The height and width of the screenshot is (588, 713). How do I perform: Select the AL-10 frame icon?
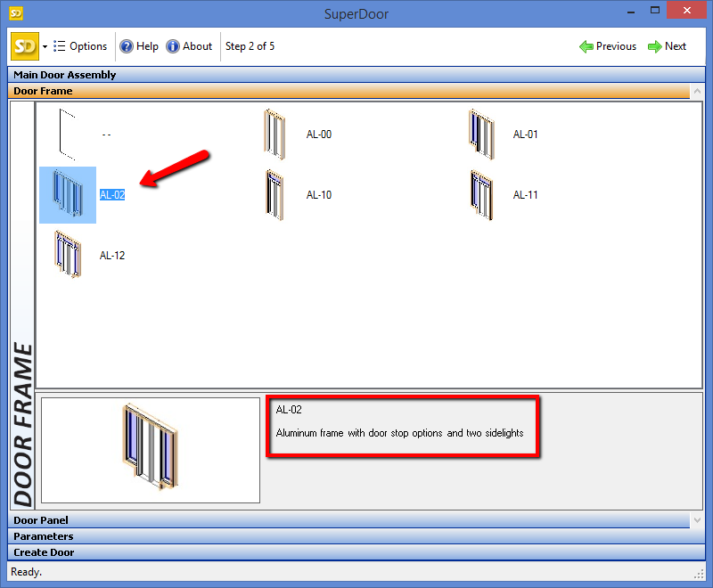(275, 195)
